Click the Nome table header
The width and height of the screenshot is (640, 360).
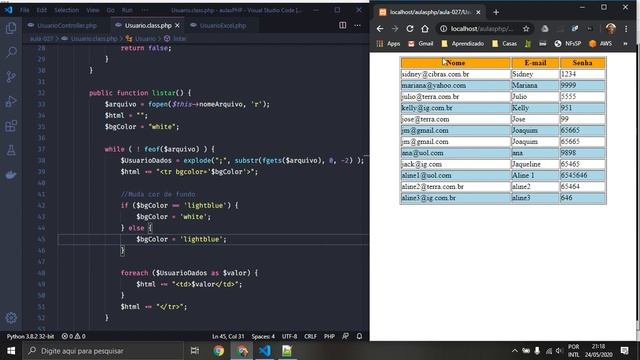[x=456, y=63]
